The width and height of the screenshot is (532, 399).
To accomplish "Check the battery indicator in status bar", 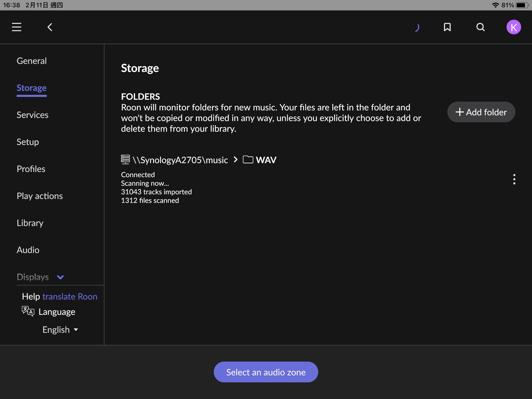I will pos(522,5).
